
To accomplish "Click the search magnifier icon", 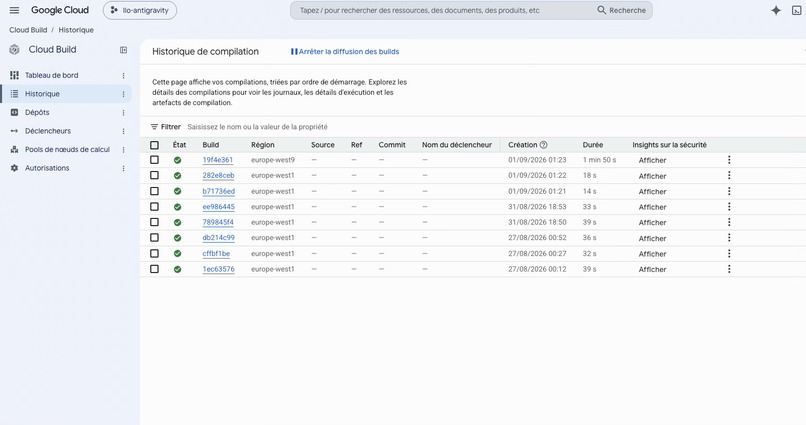I will pos(601,10).
